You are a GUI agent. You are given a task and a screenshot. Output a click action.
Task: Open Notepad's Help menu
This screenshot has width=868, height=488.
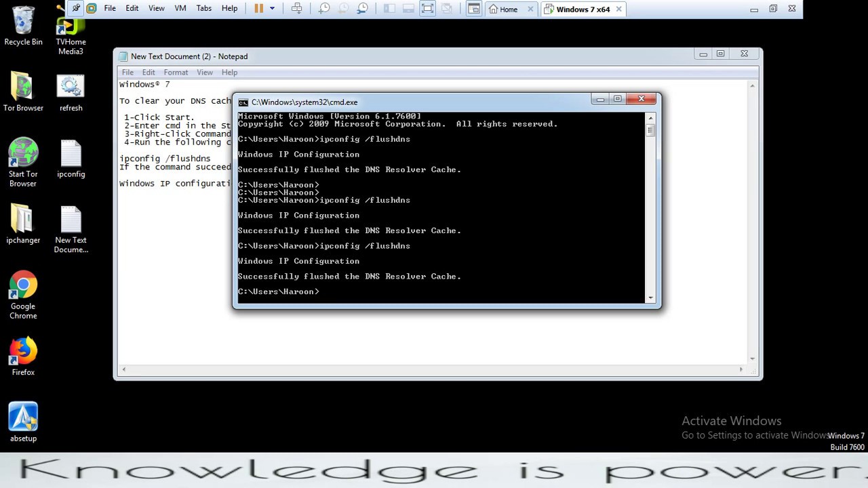[229, 73]
